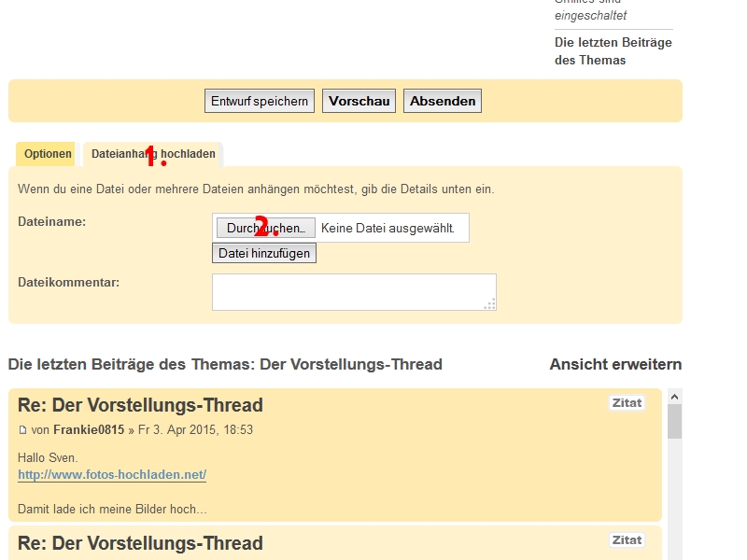This screenshot has height=560, width=747.
Task: Focus the Dateikommentar text area
Action: (353, 291)
